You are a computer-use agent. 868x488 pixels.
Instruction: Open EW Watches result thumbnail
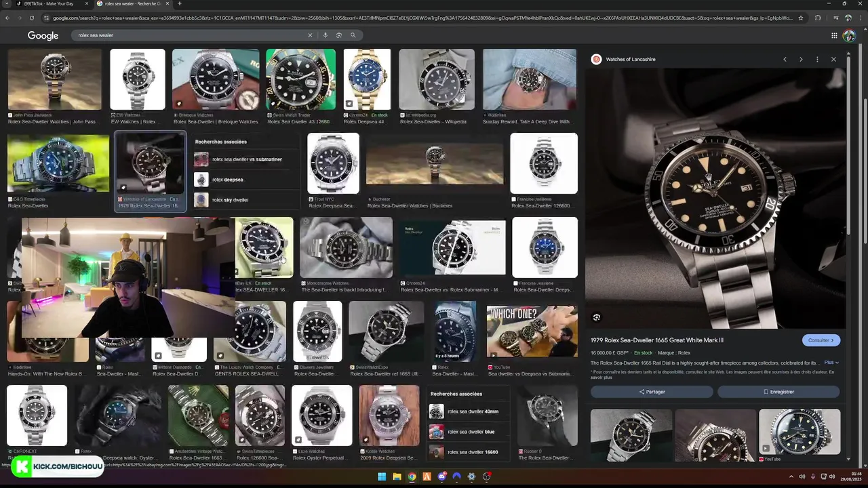138,79
